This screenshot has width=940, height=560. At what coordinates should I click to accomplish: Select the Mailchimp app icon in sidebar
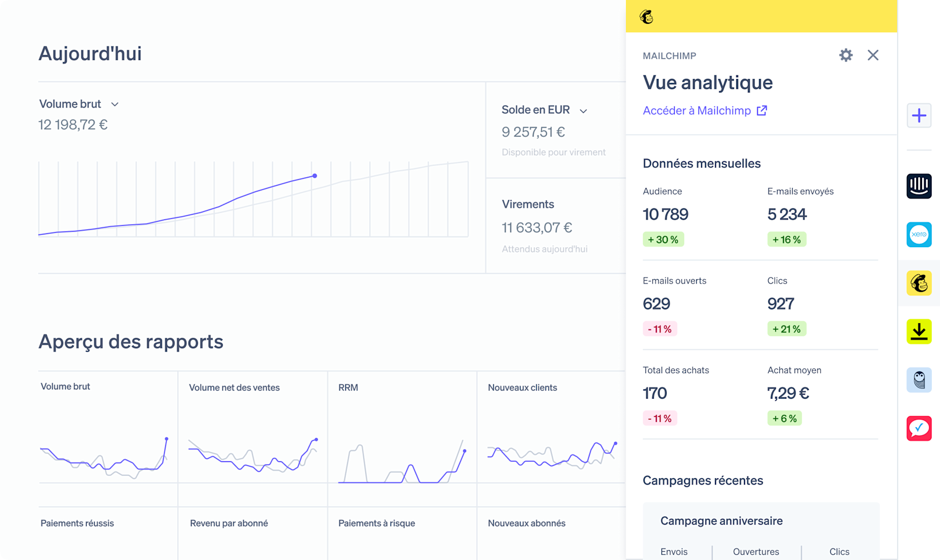click(x=919, y=283)
